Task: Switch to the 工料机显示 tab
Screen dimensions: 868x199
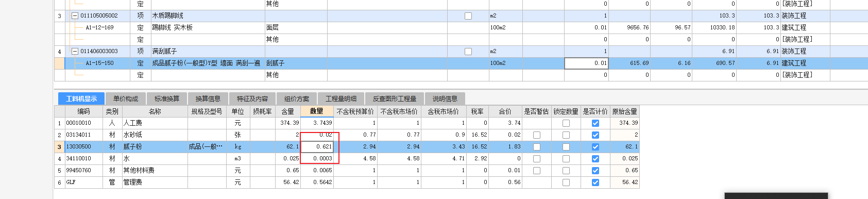Action: (81, 98)
